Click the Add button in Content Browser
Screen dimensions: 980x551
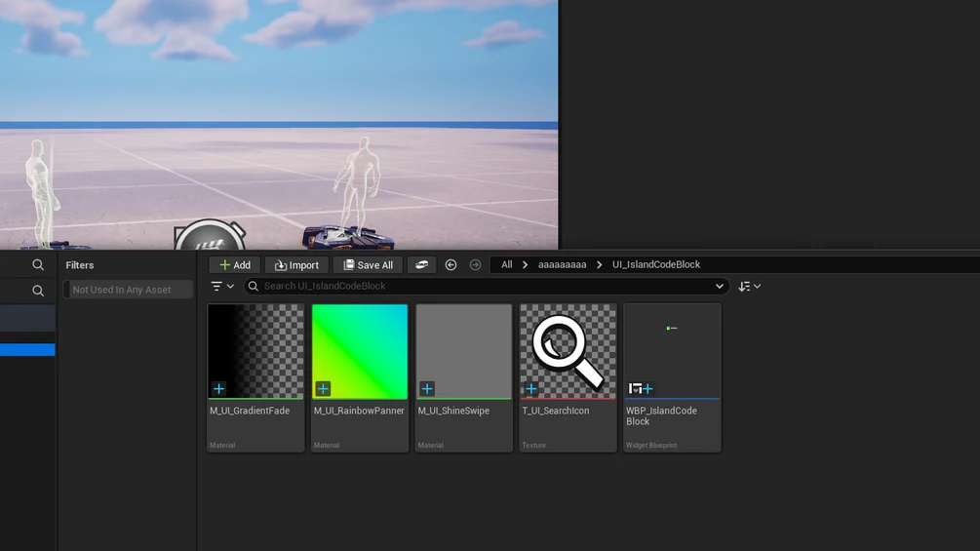point(234,265)
